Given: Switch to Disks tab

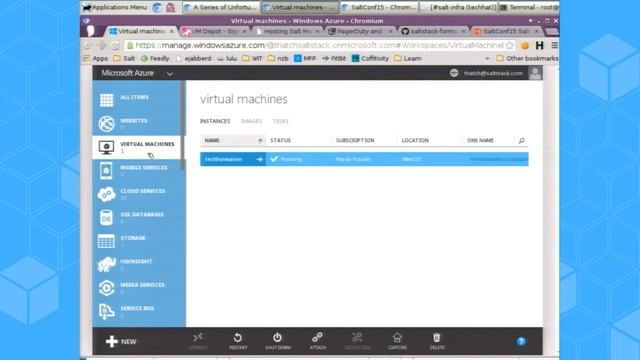Looking at the screenshot, I should coord(281,121).
